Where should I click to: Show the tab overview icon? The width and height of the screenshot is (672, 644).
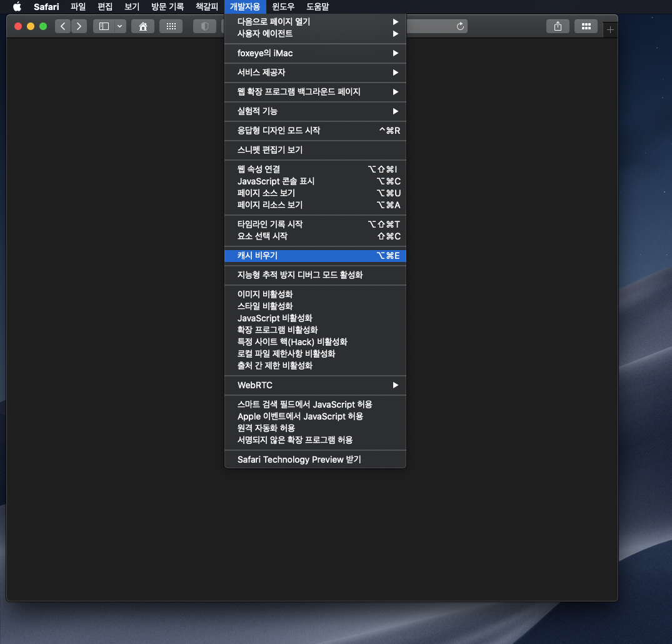click(586, 26)
